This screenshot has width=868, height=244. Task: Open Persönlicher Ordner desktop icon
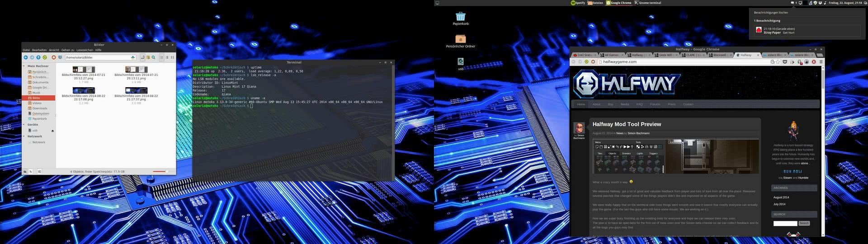pos(461,41)
